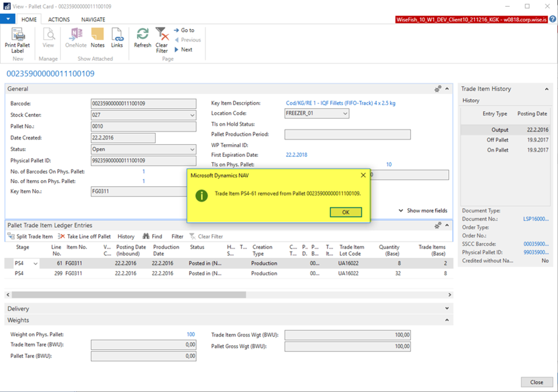Open the Status dropdown
Screen dimensions: 558x392
(x=192, y=149)
